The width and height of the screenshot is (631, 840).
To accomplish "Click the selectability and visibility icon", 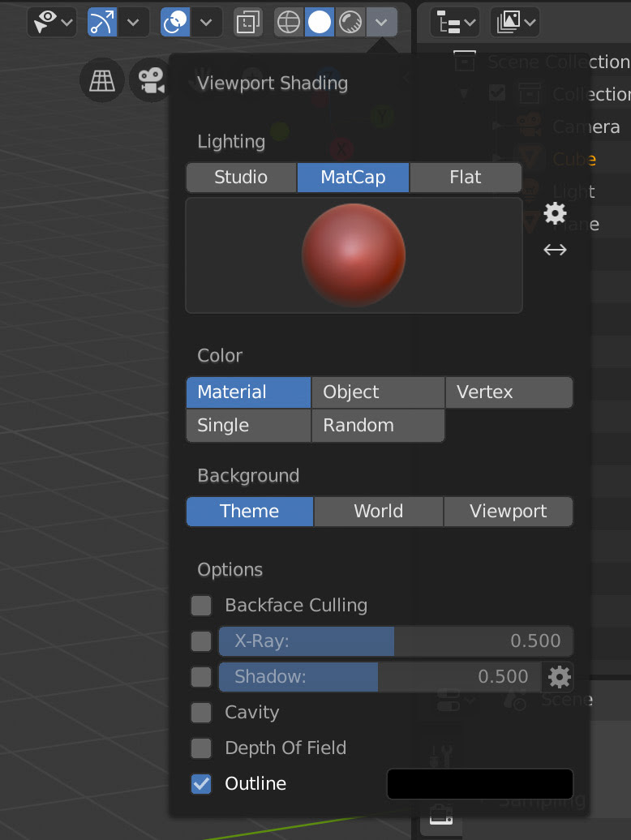I will click(45, 22).
